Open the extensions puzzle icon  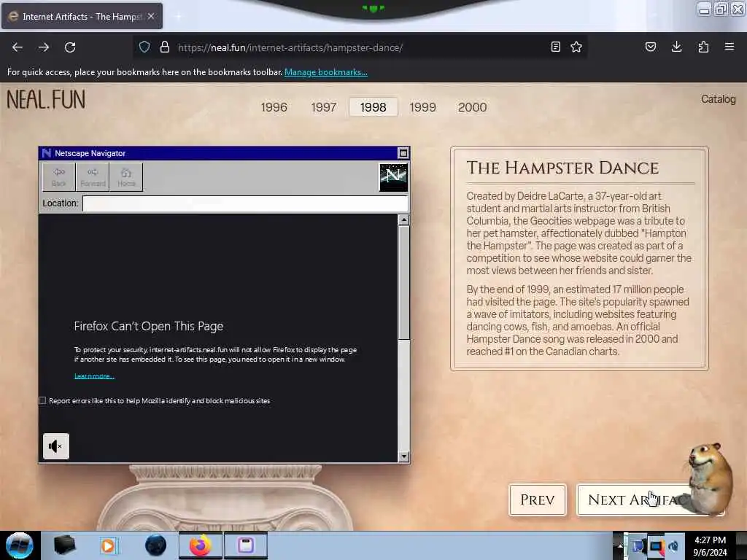(703, 47)
